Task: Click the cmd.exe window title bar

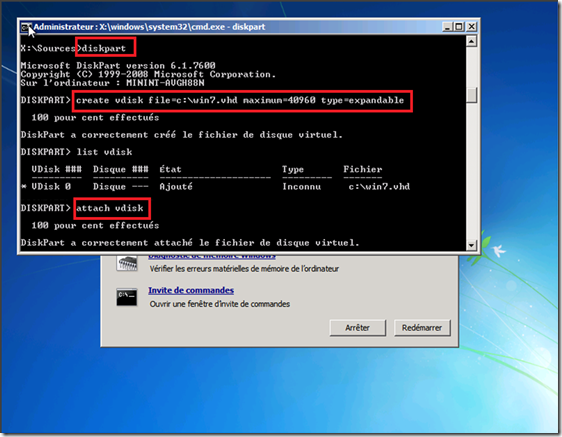Action: pos(237,27)
